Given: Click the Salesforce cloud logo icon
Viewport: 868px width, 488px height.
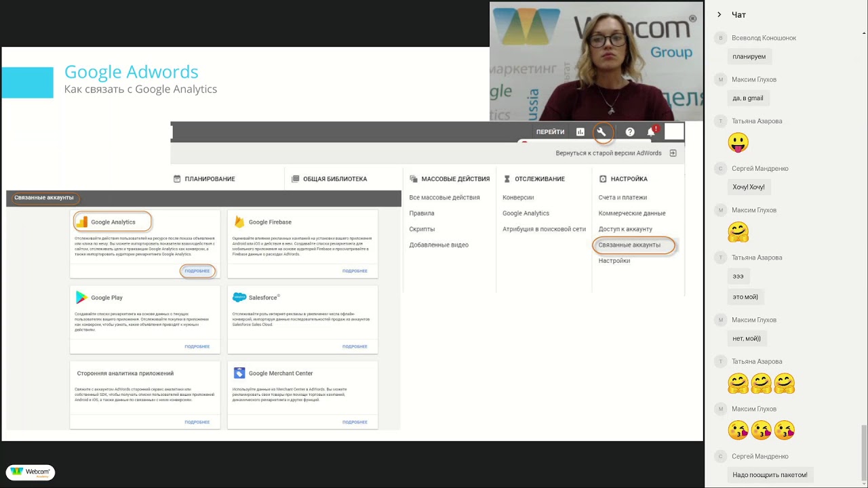Looking at the screenshot, I should (239, 297).
